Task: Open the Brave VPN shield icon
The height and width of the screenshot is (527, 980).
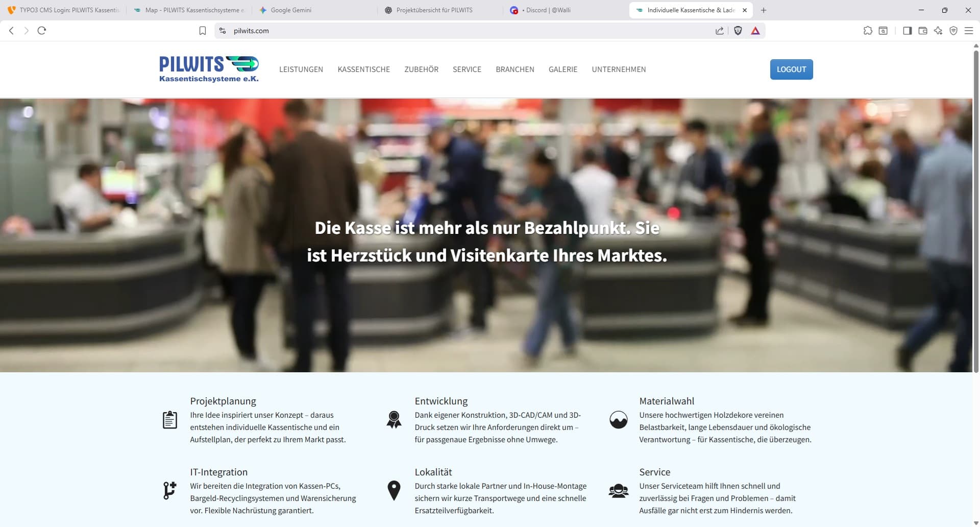Action: click(x=953, y=31)
